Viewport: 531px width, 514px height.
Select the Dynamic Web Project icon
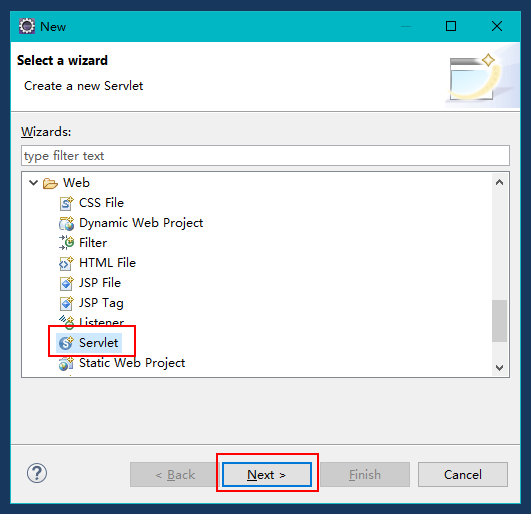(x=66, y=223)
